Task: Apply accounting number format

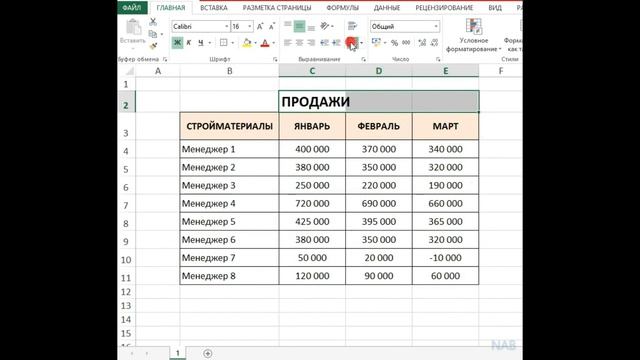Action: [376, 42]
